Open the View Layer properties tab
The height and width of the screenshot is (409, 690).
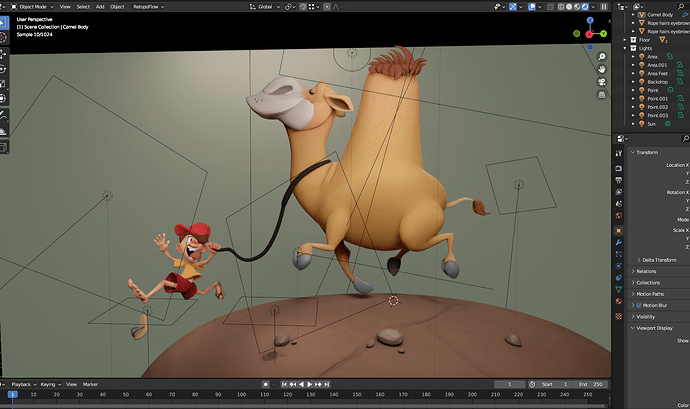coord(619,192)
